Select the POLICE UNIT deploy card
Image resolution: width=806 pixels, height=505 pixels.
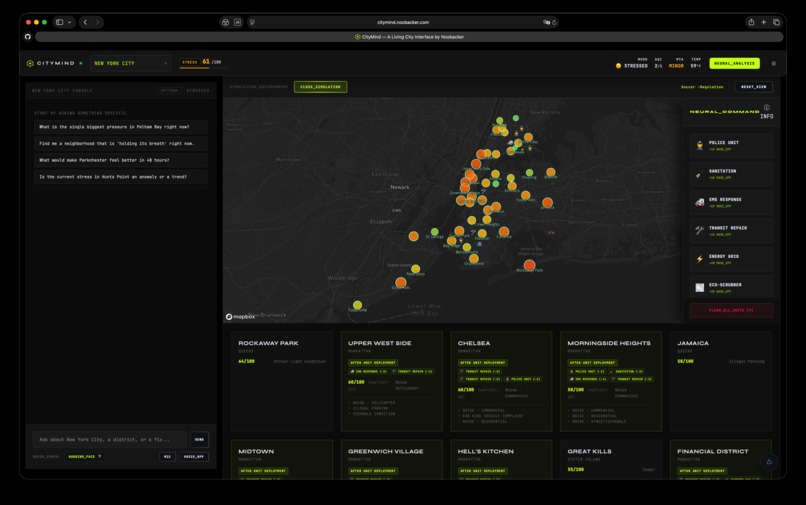pyautogui.click(x=731, y=146)
